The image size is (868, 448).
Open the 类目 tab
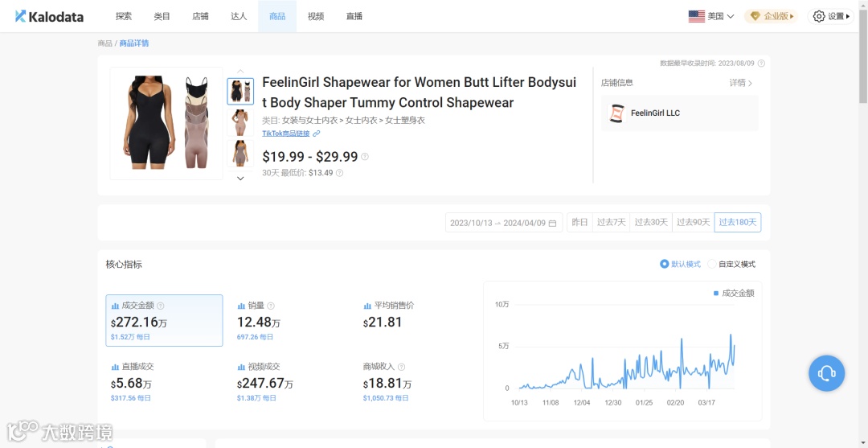(162, 17)
